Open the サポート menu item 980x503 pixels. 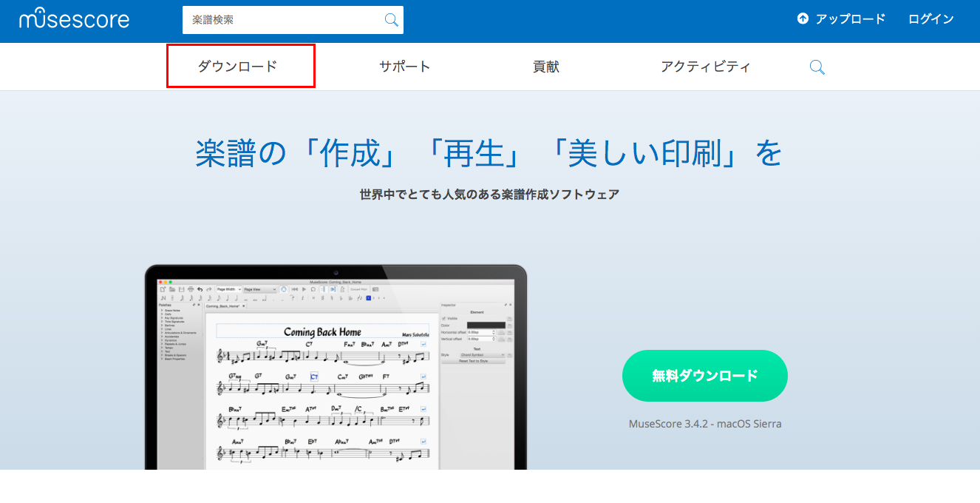405,66
